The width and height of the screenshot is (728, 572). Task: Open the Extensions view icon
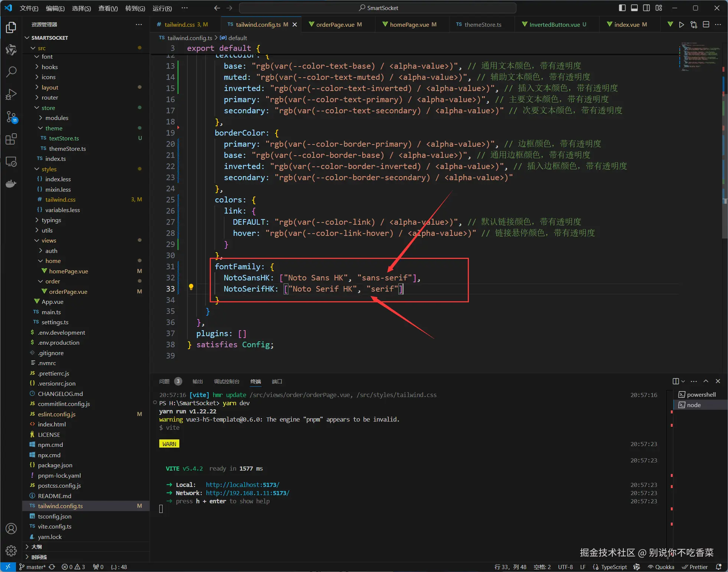pos(11,139)
